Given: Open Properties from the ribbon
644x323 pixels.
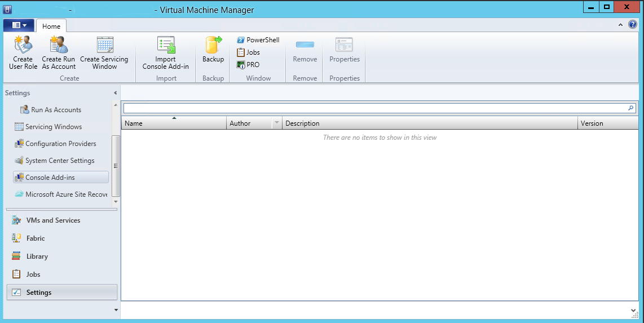Looking at the screenshot, I should [344, 49].
